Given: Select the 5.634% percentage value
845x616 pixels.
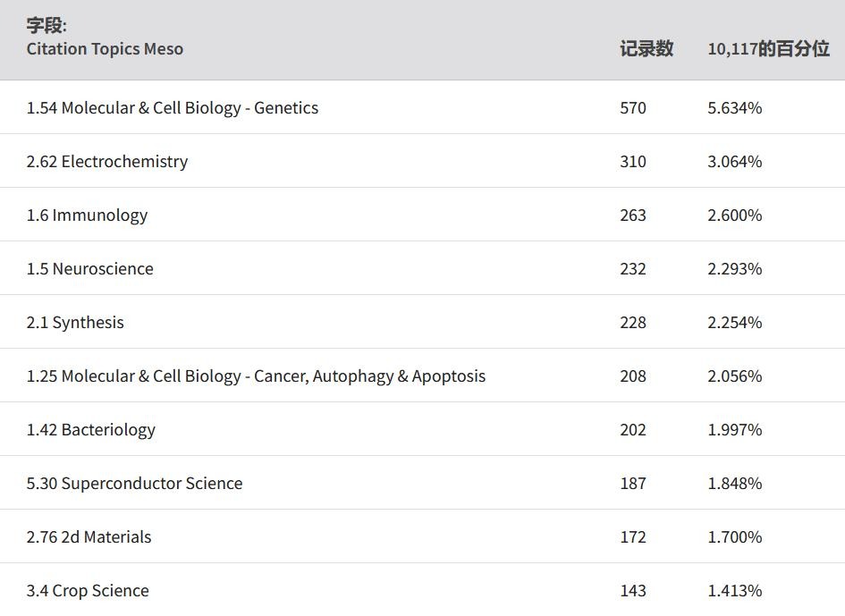Looking at the screenshot, I should tap(734, 108).
